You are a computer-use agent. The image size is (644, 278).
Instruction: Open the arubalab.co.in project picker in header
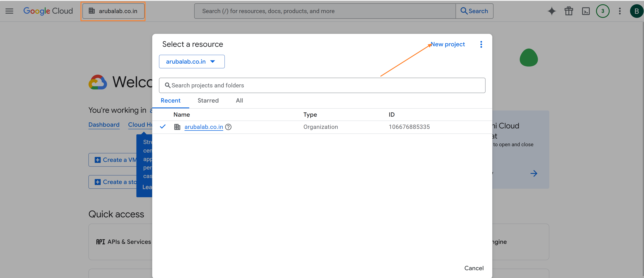(x=113, y=11)
